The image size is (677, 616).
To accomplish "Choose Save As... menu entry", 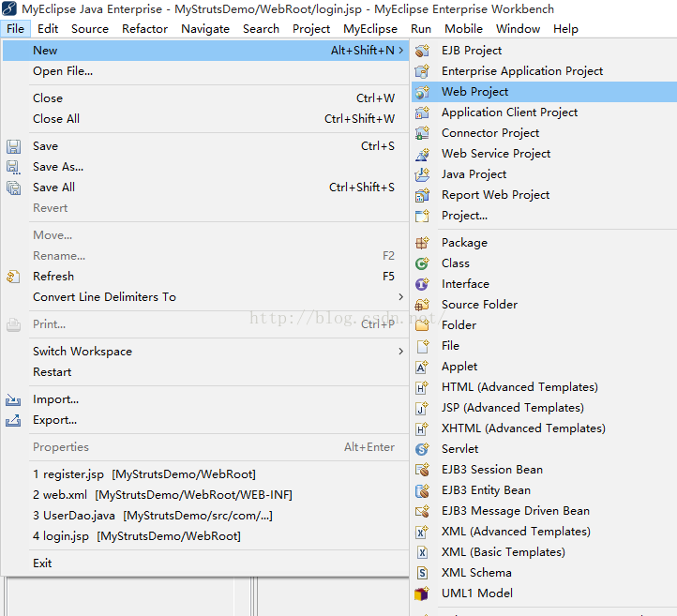I will [205, 167].
